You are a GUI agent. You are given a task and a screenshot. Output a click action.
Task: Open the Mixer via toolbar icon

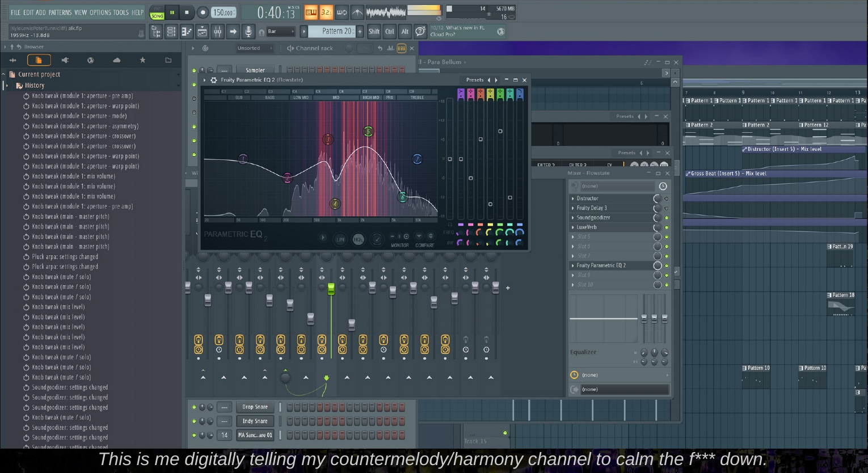217,32
